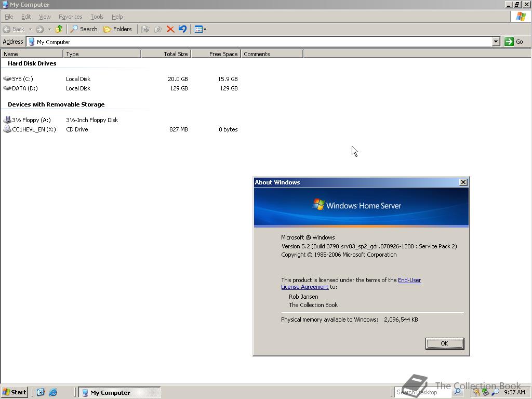Click the 0 bytes free space value
The image size is (532, 399).
click(x=228, y=129)
